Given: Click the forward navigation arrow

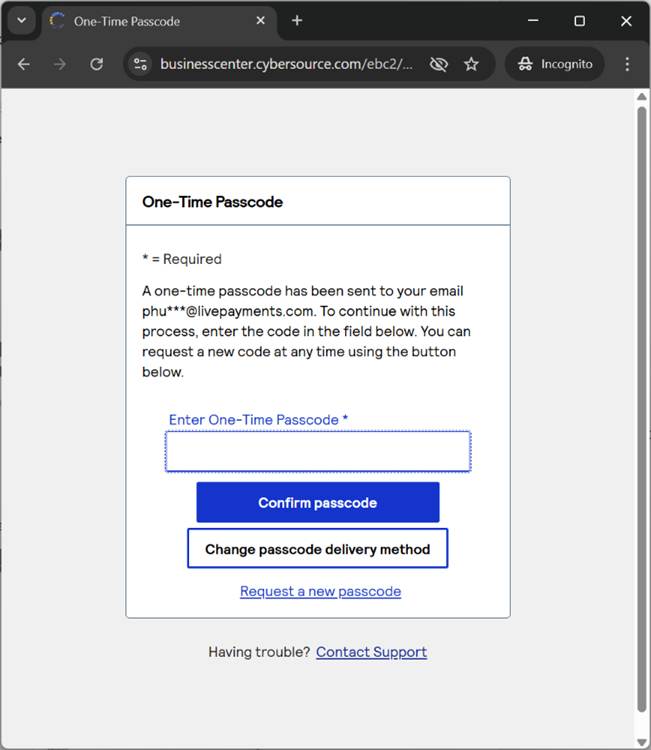Looking at the screenshot, I should coord(60,64).
